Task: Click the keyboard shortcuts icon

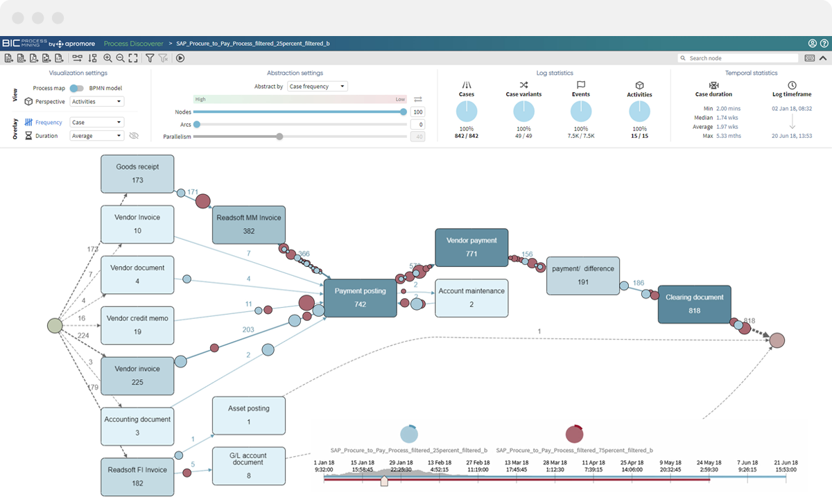Action: (809, 59)
